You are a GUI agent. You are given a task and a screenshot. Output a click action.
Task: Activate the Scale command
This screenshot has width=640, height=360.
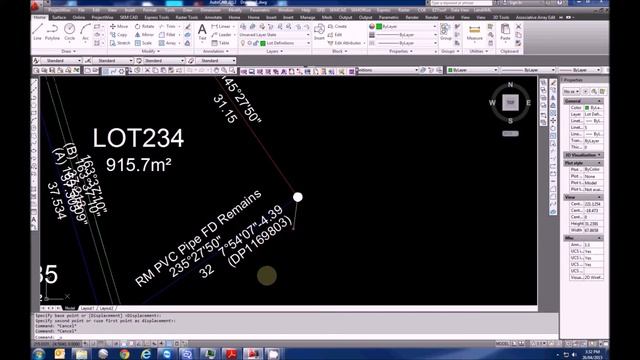pyautogui.click(x=143, y=43)
